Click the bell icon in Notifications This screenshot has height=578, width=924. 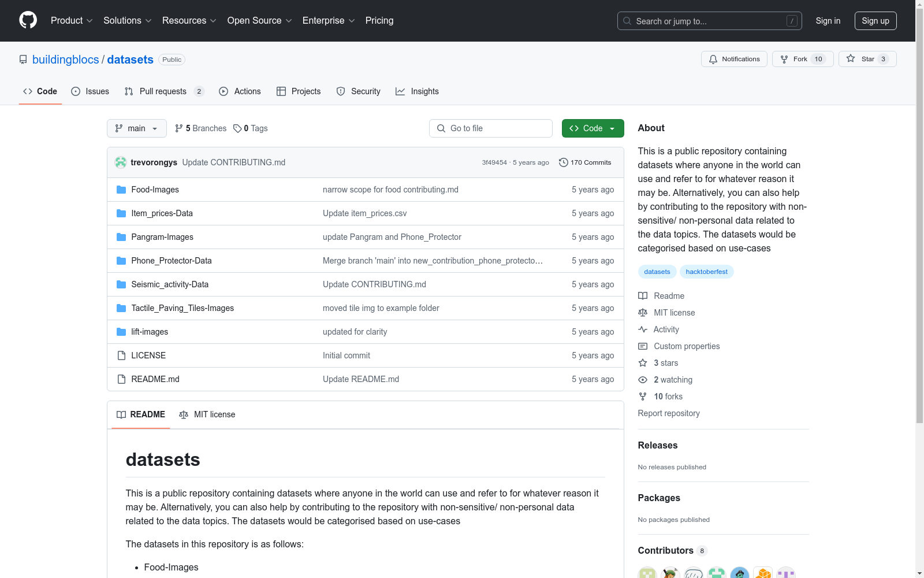pyautogui.click(x=713, y=59)
